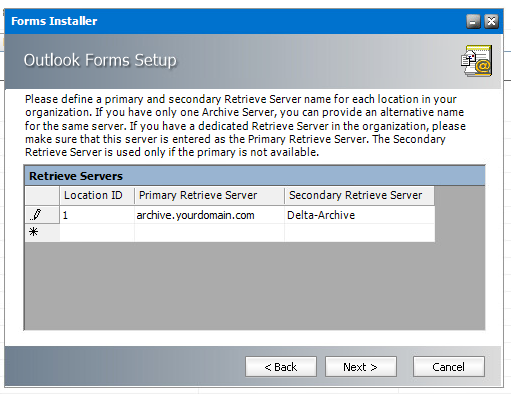
Task: Select the empty Secondary Retrieve Server new-row cell
Action: (x=359, y=232)
